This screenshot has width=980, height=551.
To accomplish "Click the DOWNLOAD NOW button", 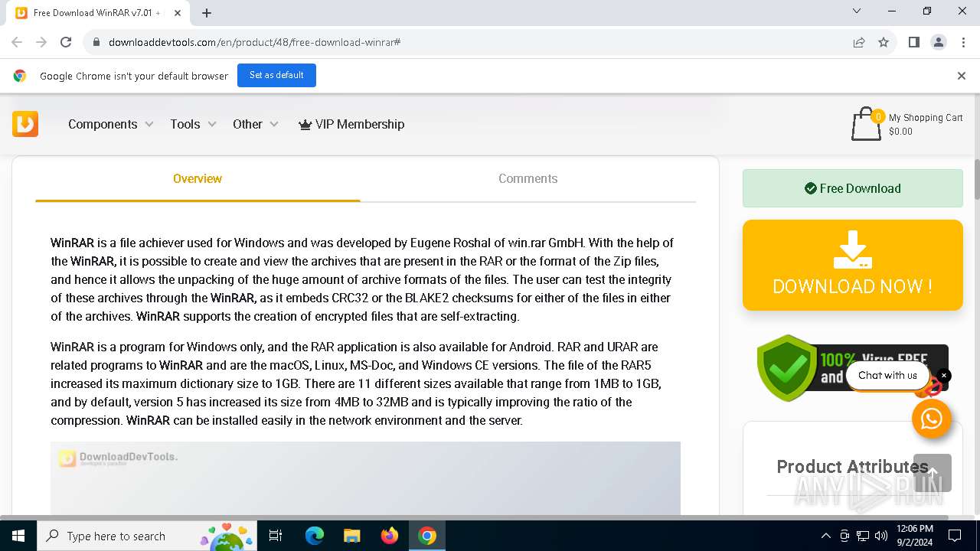I will pyautogui.click(x=853, y=265).
